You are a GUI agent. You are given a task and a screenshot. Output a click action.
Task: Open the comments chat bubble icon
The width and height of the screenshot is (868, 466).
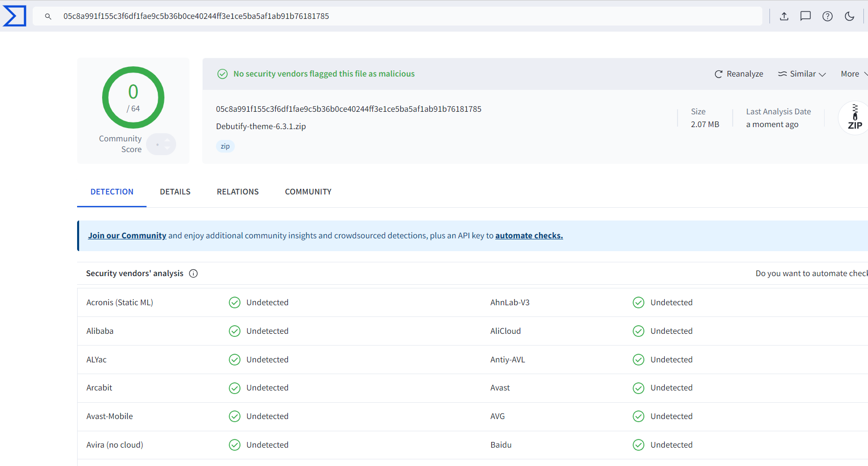pyautogui.click(x=806, y=16)
